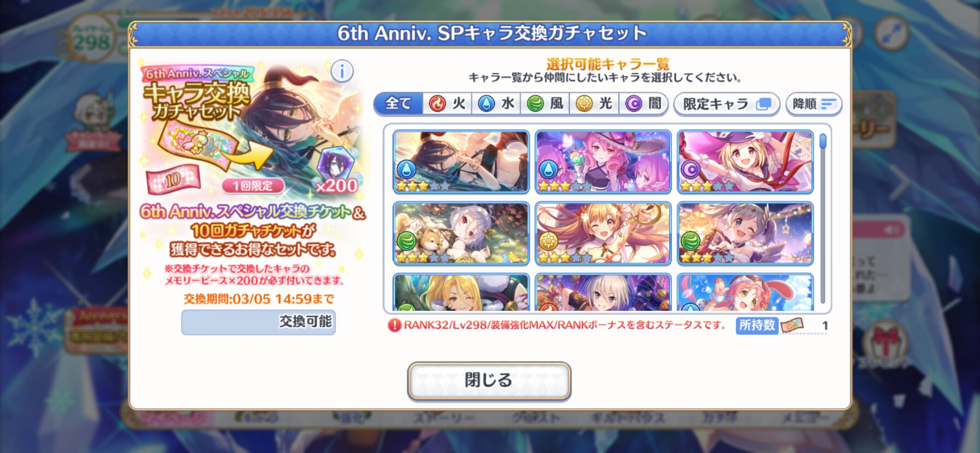The width and height of the screenshot is (980, 453).
Task: Choose the pink-haired water character card
Action: [x=603, y=161]
